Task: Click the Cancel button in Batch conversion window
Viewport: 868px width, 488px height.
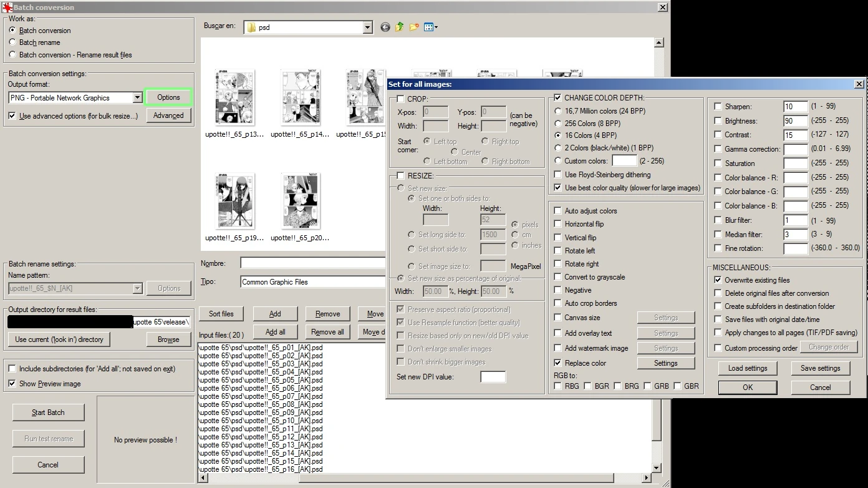Action: pyautogui.click(x=48, y=464)
